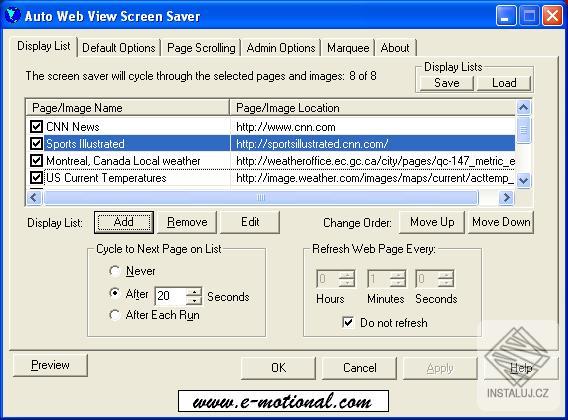Confirm settings with OK
The width and height of the screenshot is (568, 420).
tap(278, 368)
